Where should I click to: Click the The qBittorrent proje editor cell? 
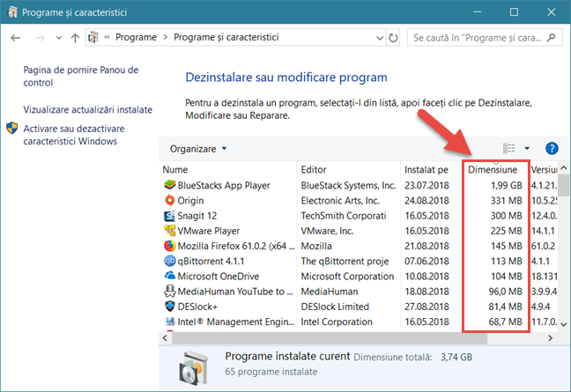tap(345, 261)
